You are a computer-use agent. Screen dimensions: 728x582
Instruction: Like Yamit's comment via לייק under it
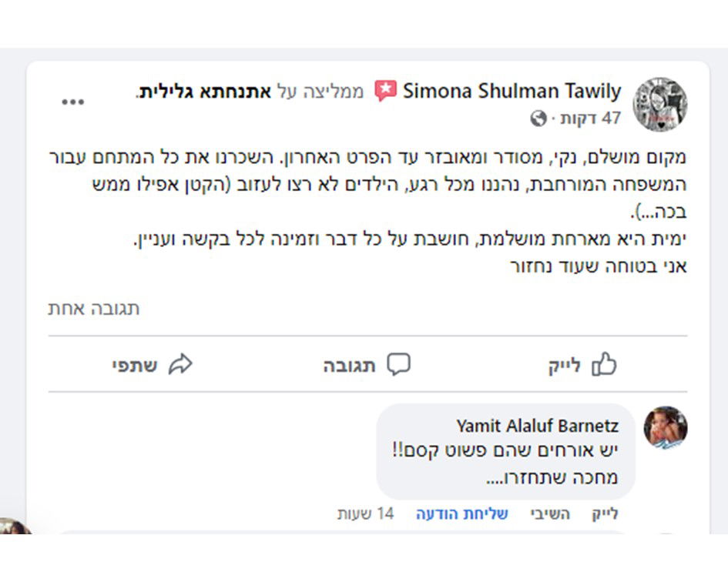[x=605, y=514]
